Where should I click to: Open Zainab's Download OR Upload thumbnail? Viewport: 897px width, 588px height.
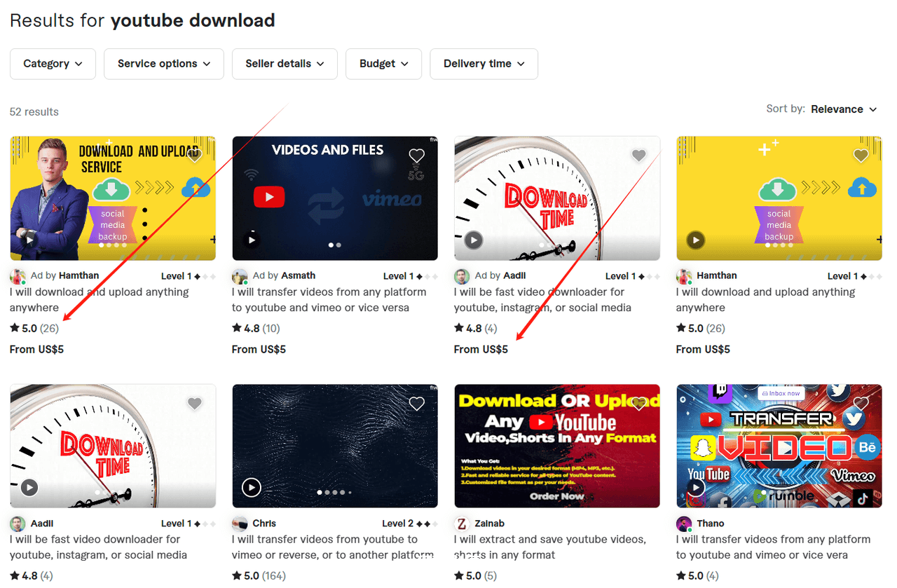click(x=557, y=446)
